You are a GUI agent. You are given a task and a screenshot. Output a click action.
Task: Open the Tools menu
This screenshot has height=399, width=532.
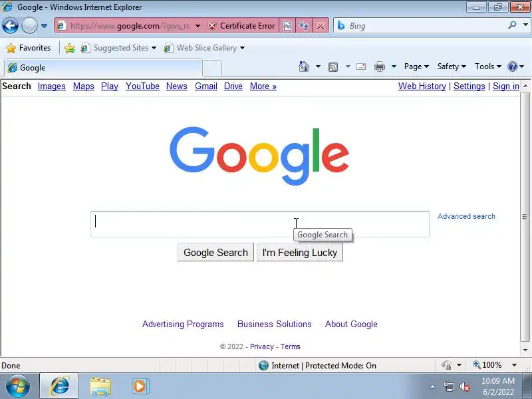click(488, 66)
